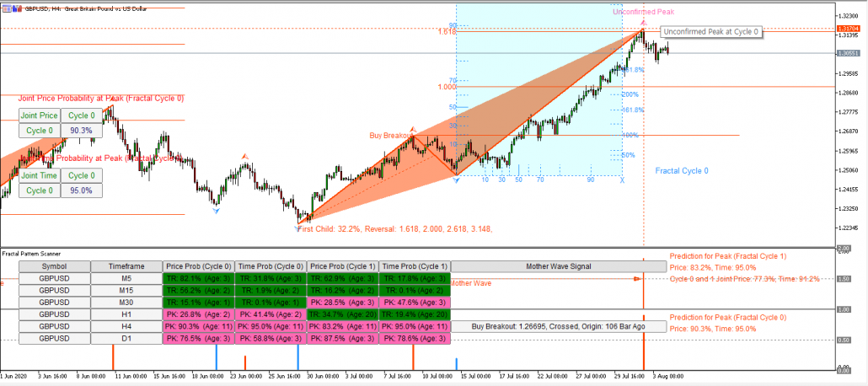Click the Unconfirmed Peak at Cycle 0 tooltip

tap(710, 32)
